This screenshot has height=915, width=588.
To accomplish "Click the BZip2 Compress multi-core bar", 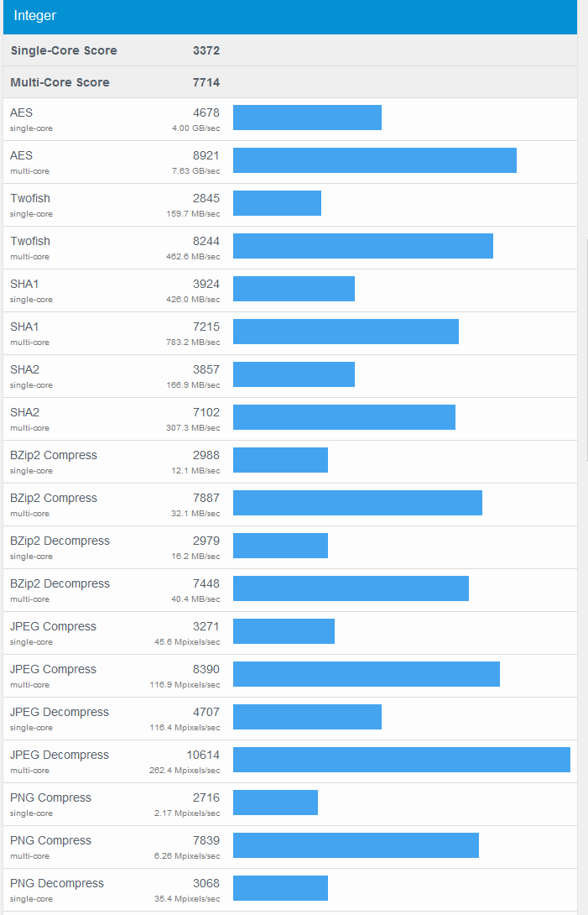I will tap(357, 503).
